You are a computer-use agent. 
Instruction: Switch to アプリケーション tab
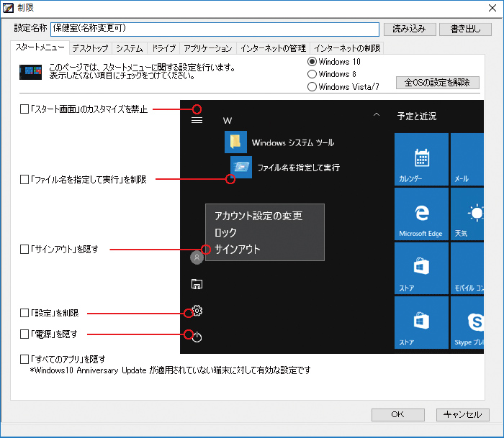(208, 48)
